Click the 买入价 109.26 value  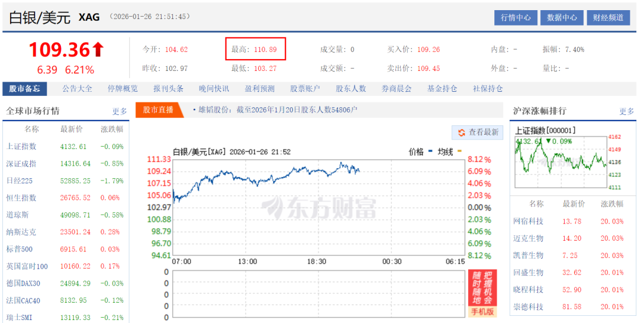429,49
